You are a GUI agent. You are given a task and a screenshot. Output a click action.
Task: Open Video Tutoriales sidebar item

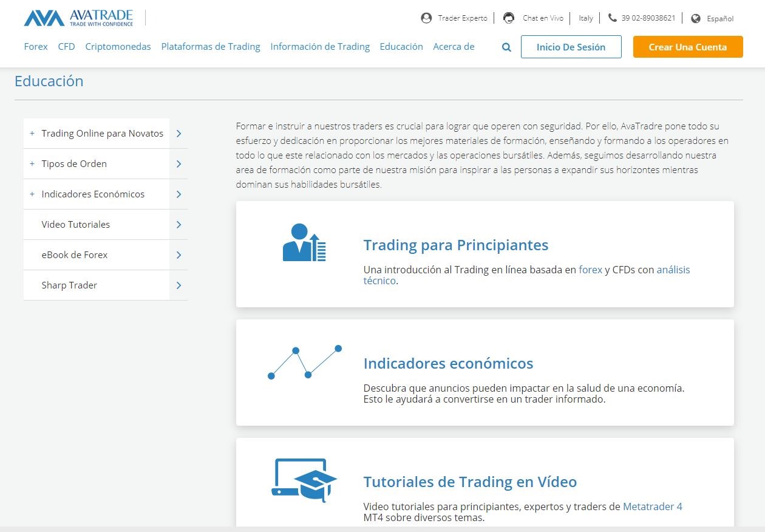[76, 225]
